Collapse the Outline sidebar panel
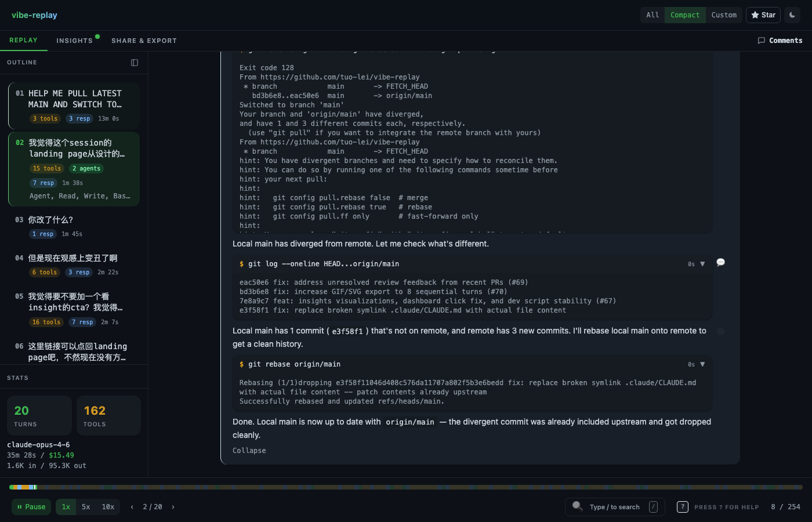The image size is (812, 522). click(135, 62)
